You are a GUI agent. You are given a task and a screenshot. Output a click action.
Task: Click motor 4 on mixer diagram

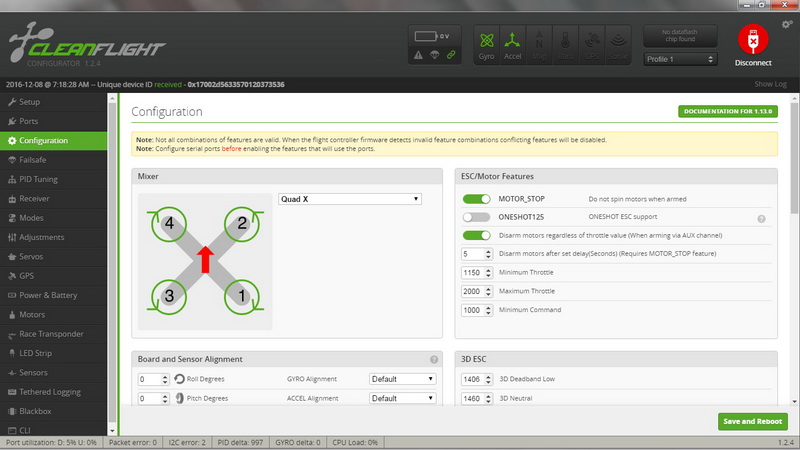click(x=169, y=224)
